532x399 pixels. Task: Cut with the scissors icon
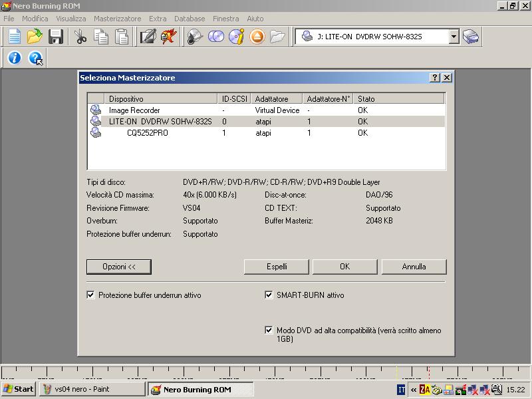(80, 37)
